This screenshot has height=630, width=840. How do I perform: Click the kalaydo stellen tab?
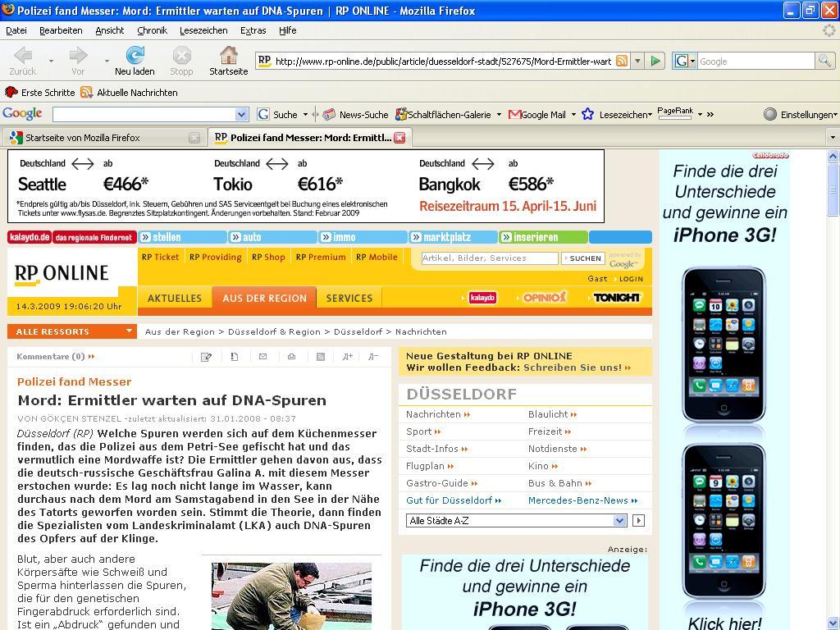(183, 237)
